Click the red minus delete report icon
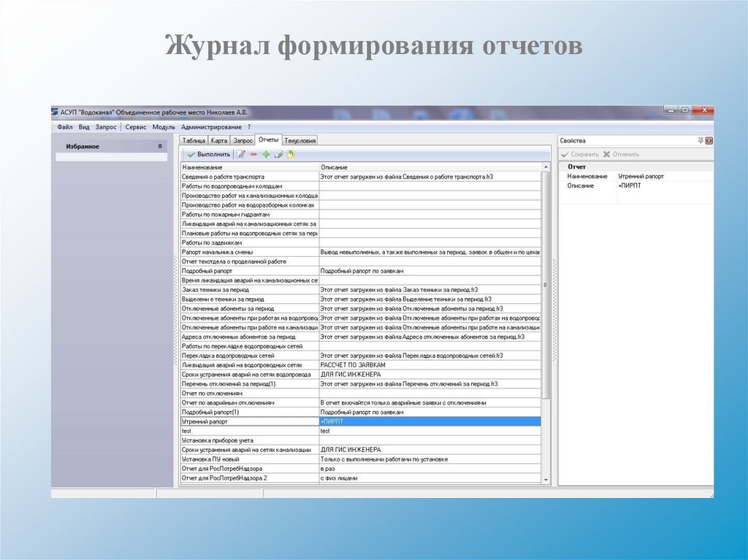748x560 pixels. tap(253, 154)
